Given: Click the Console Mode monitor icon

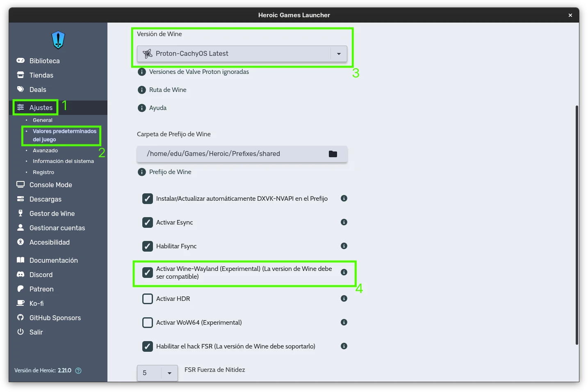Looking at the screenshot, I should click(21, 184).
